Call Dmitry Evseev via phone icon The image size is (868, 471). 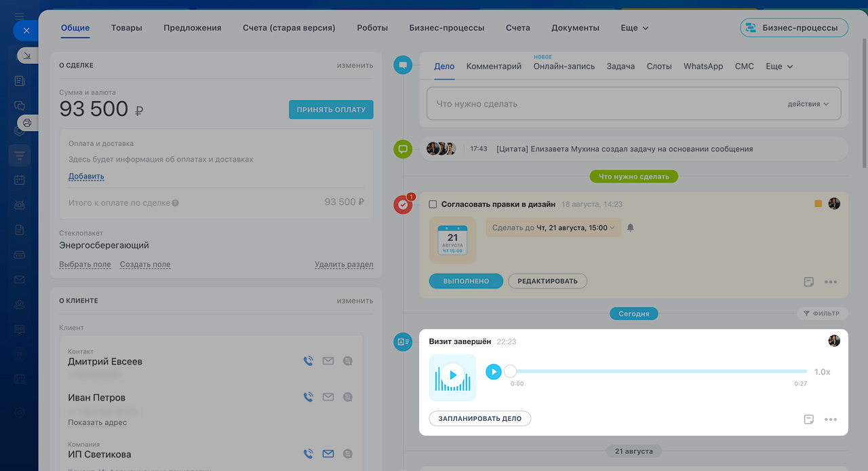[x=309, y=361]
